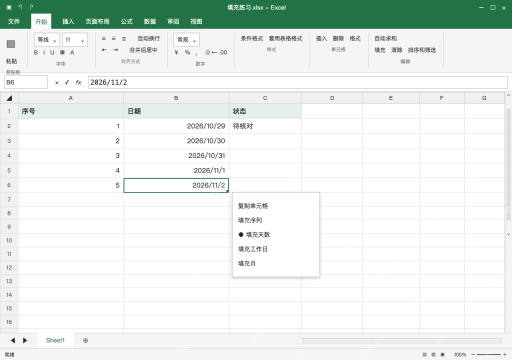The image size is (512, 360).
Task: Choose 填充序列 in autofill menu
Action: [x=250, y=220]
